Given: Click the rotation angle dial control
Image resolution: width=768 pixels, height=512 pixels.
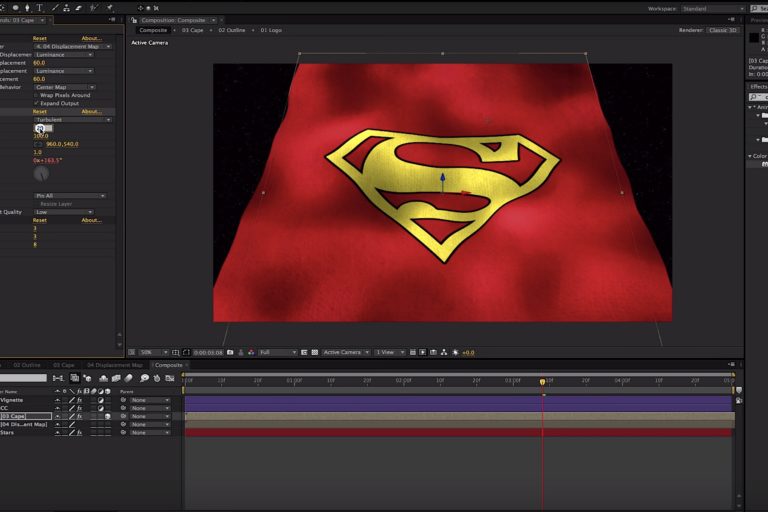Looking at the screenshot, I should pyautogui.click(x=41, y=173).
